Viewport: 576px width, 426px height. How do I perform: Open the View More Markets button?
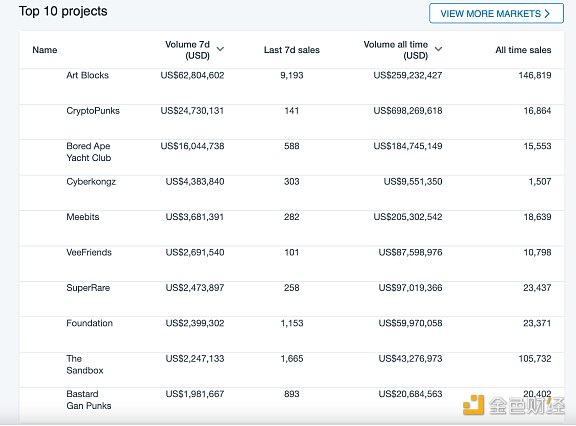coord(496,14)
